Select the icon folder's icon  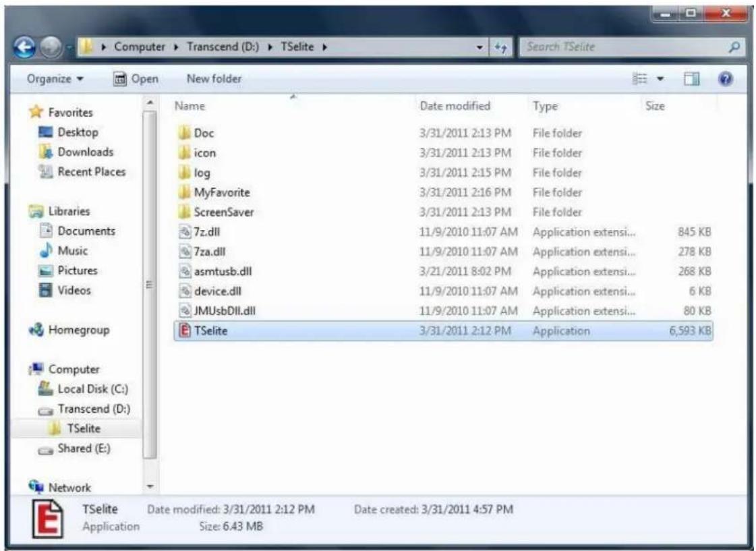[184, 153]
